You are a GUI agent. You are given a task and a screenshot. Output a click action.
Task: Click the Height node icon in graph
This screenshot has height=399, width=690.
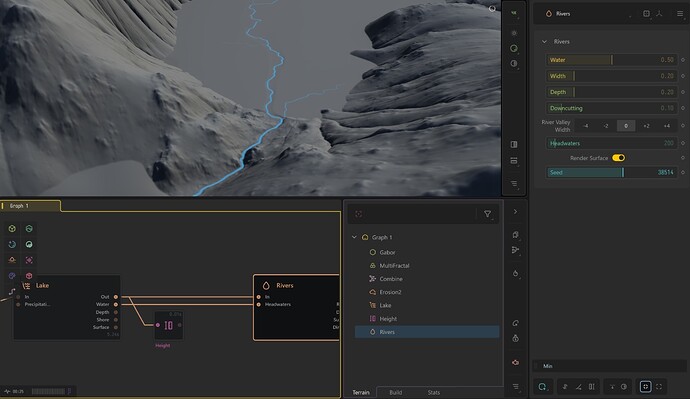coord(169,325)
